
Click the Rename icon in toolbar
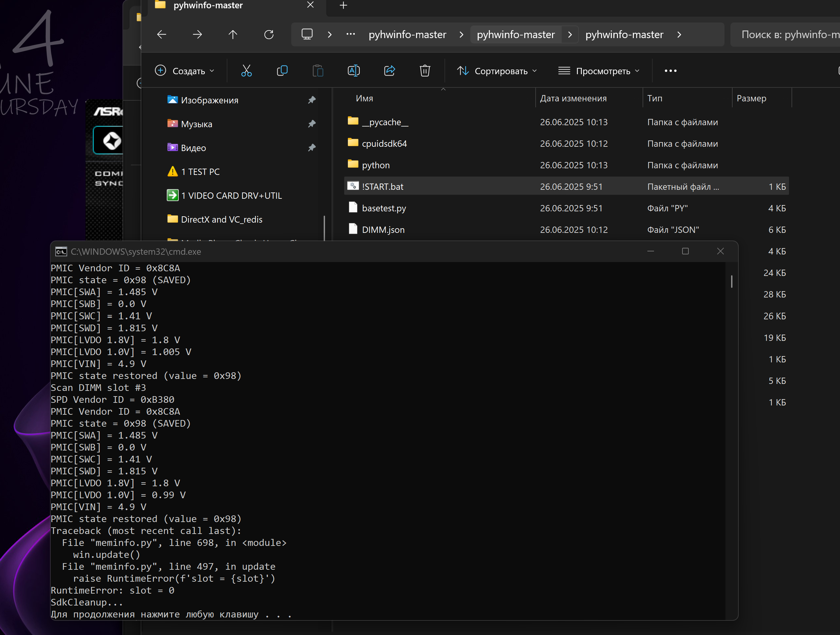coord(353,71)
